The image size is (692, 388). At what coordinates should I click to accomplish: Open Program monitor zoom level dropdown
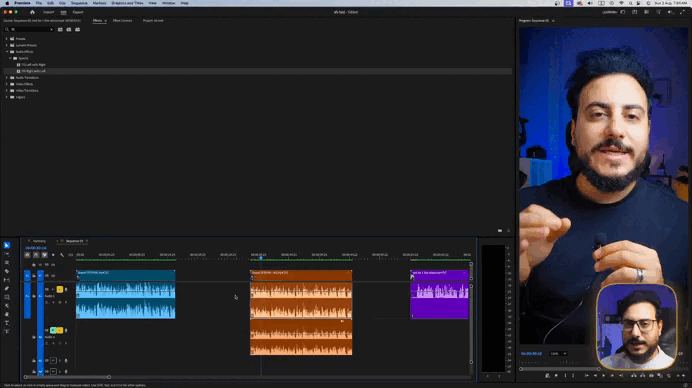(558, 354)
